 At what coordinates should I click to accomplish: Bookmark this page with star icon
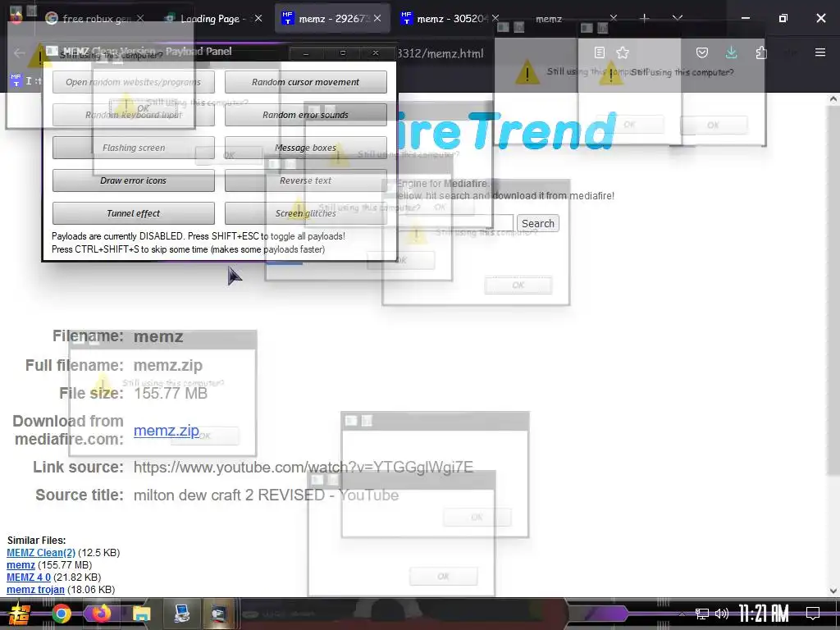click(x=623, y=52)
